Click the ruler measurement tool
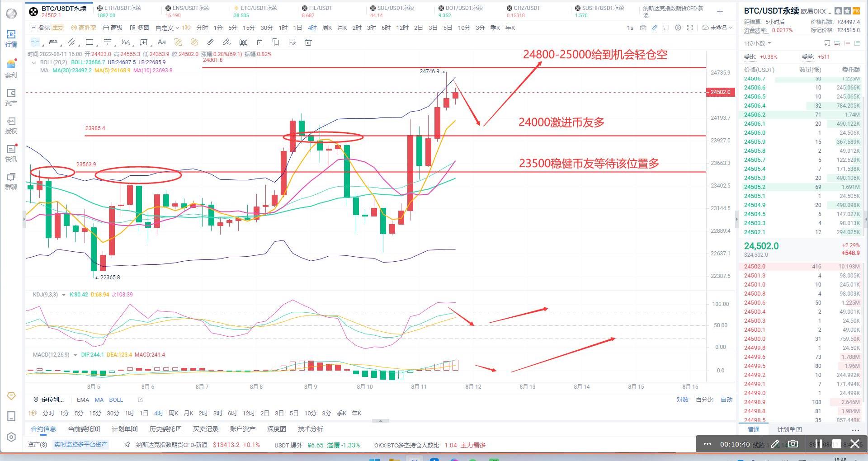This screenshot has height=461, width=868. pyautogui.click(x=210, y=42)
